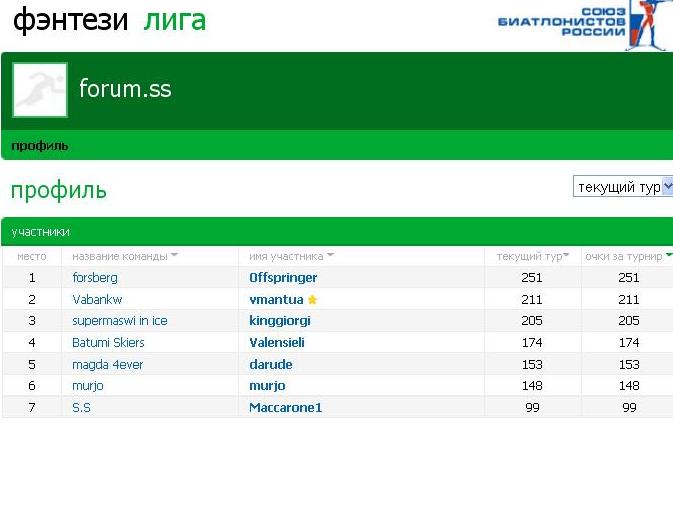Open participant 'Offspringer' profile
Viewport: 673px width, 512px height.
(283, 278)
